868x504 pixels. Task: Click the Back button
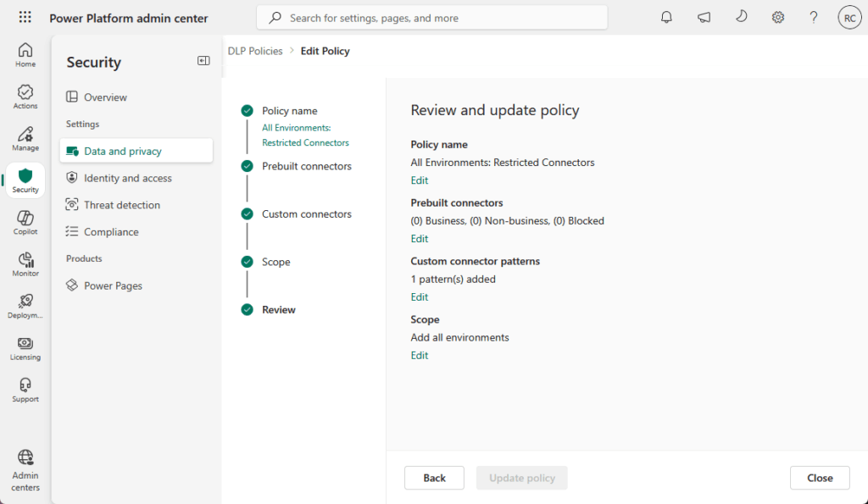click(x=434, y=478)
